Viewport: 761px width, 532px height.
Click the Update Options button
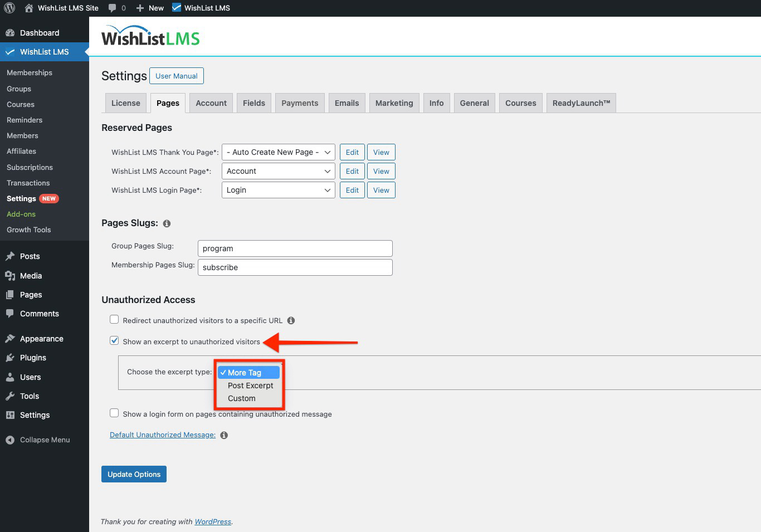[x=134, y=474]
